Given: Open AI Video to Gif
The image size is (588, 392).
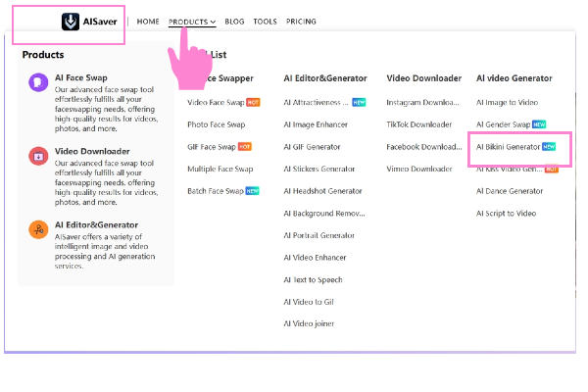Looking at the screenshot, I should [x=309, y=302].
